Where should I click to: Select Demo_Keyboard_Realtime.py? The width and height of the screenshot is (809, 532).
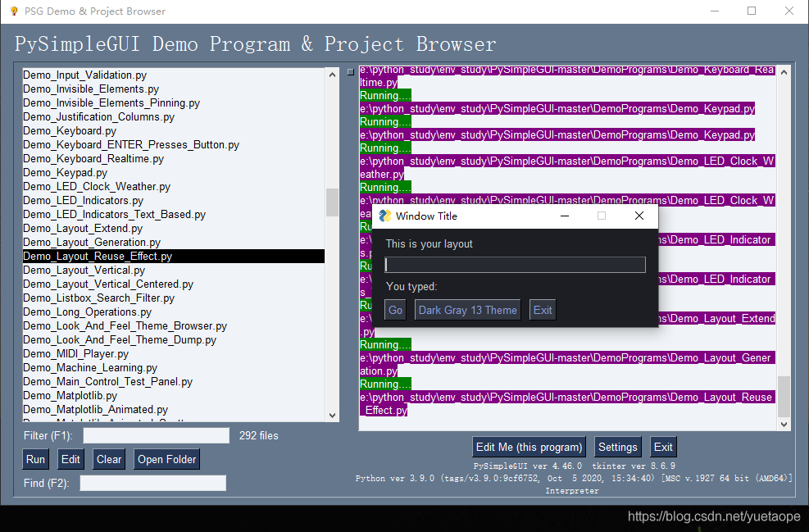coord(174,158)
